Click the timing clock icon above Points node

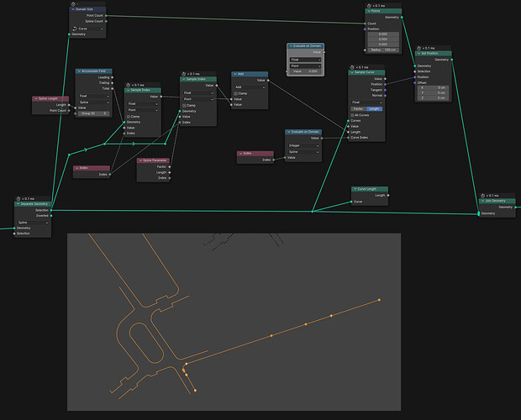(x=369, y=6)
